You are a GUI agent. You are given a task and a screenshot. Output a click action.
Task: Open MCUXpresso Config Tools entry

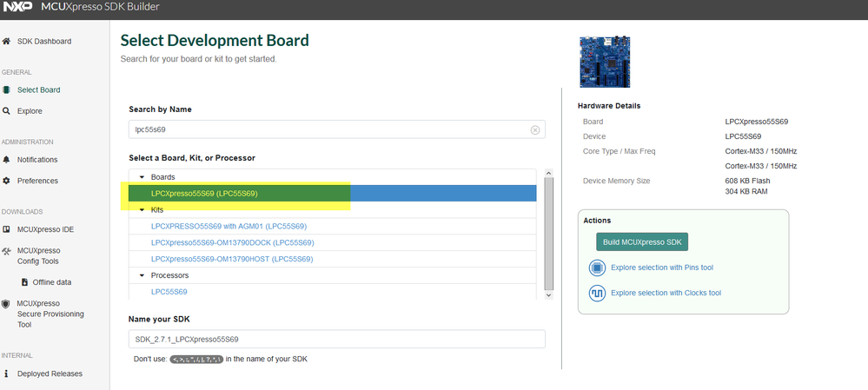click(39, 256)
